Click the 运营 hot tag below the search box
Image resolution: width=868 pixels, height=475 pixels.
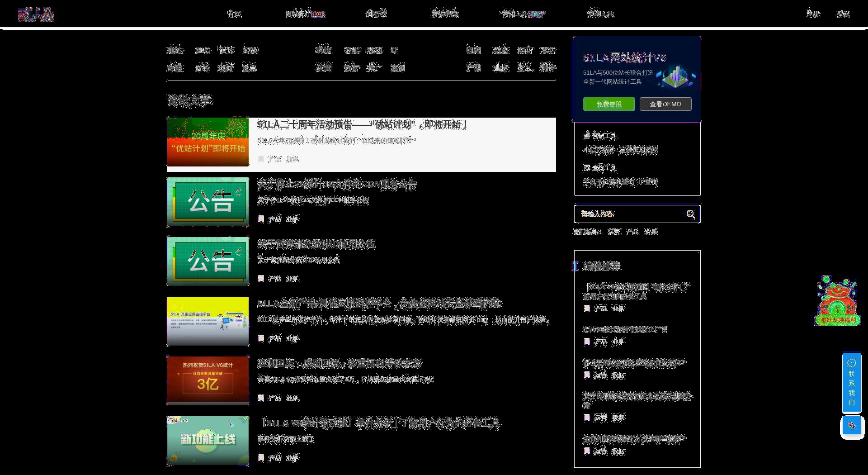coord(614,232)
